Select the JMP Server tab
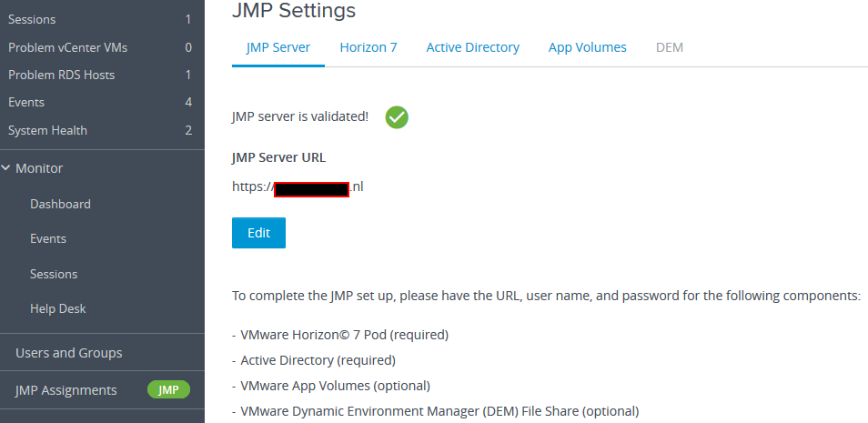 coord(278,47)
